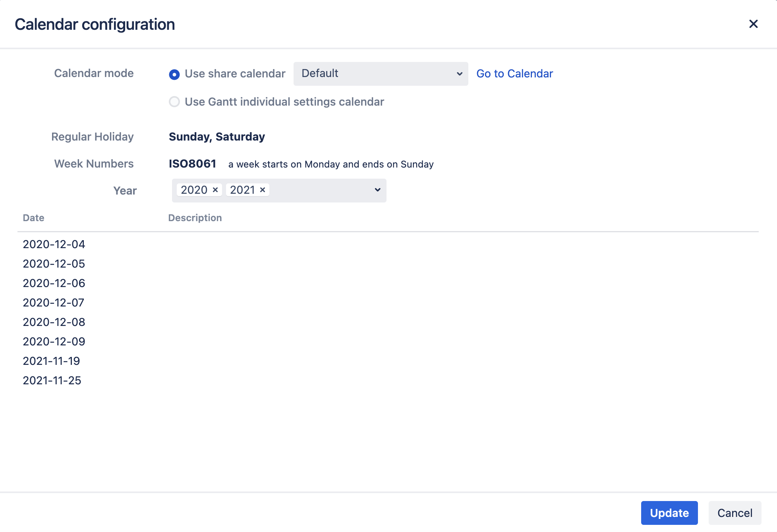Click the Description column header

click(x=195, y=218)
